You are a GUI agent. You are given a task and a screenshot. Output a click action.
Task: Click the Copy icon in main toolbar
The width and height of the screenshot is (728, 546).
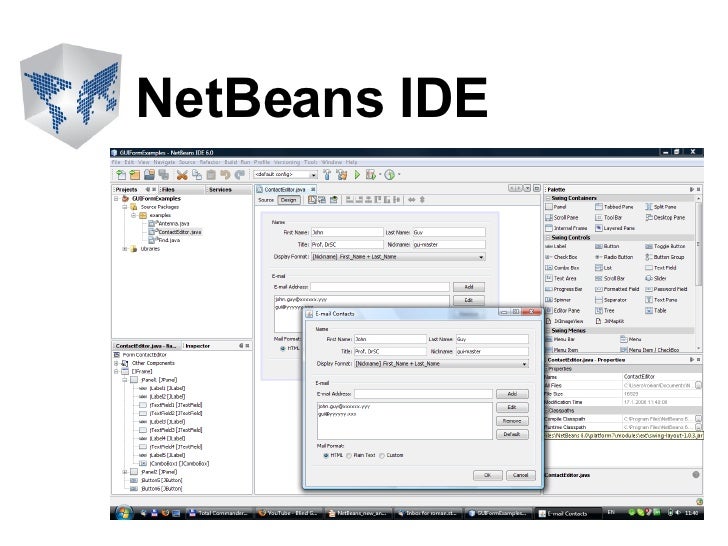pos(197,175)
